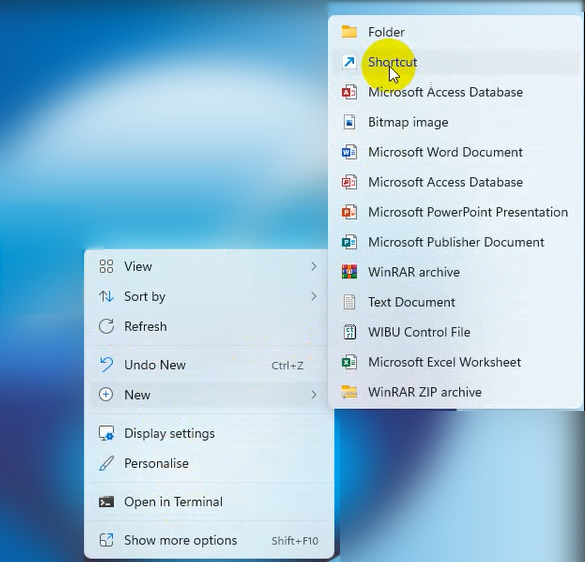585x562 pixels.
Task: Click the Personalise paintbrush icon
Action: pyautogui.click(x=106, y=463)
